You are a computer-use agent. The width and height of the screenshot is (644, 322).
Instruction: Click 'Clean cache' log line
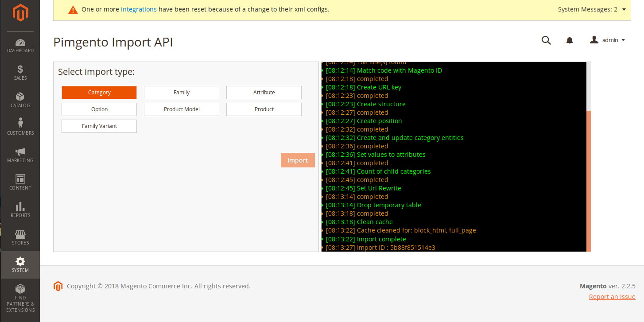pyautogui.click(x=359, y=222)
